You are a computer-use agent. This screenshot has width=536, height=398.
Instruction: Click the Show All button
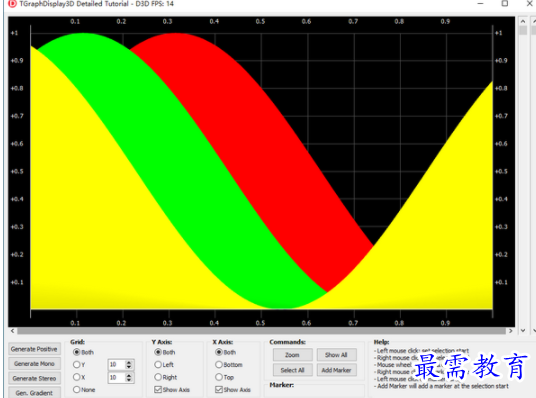336,355
